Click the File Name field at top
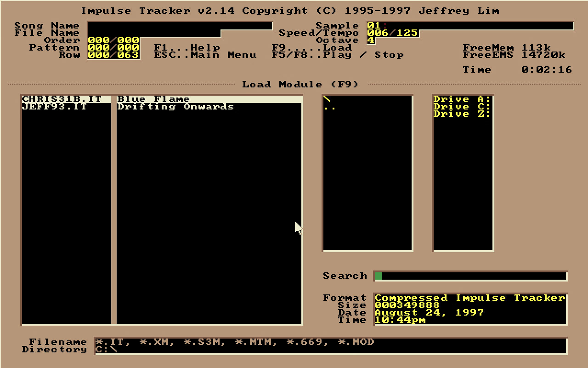The height and width of the screenshot is (368, 588). point(154,33)
